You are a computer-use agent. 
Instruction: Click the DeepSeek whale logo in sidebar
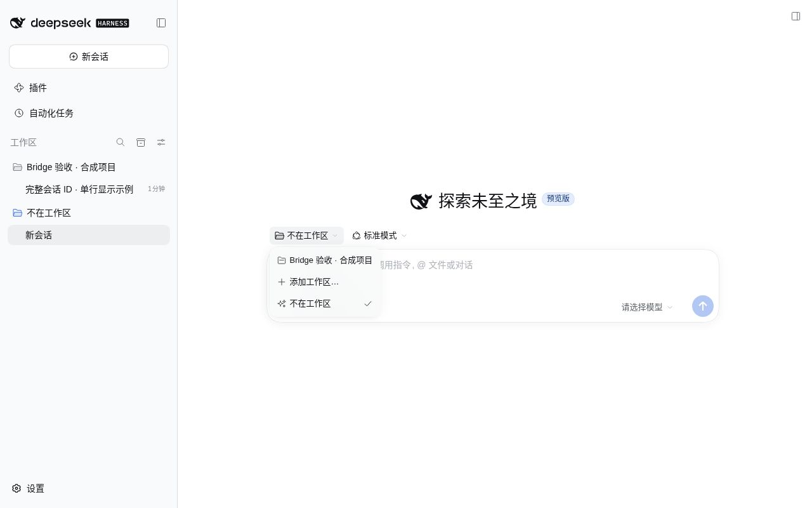click(18, 23)
